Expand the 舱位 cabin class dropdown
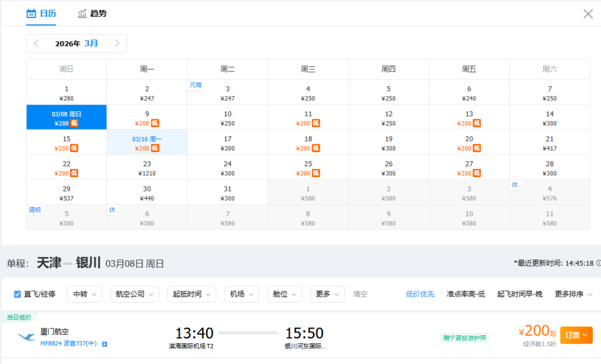The image size is (601, 364). tap(284, 294)
